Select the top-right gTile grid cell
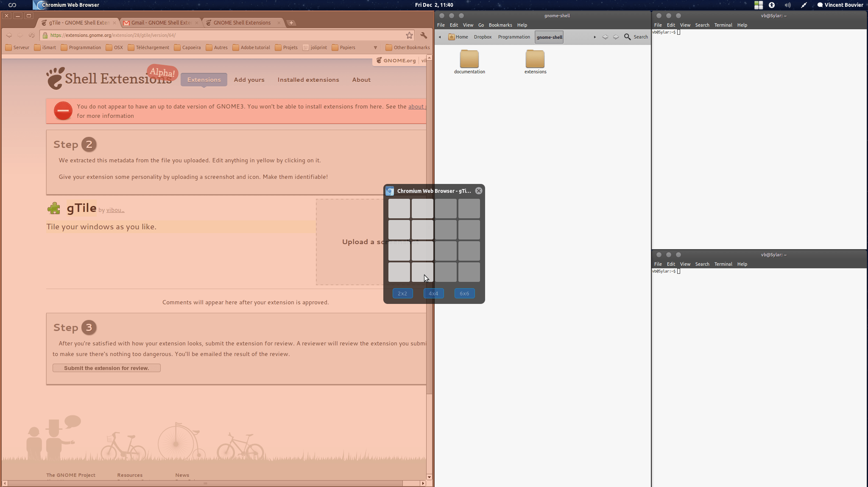This screenshot has height=487, width=868. [x=469, y=209]
